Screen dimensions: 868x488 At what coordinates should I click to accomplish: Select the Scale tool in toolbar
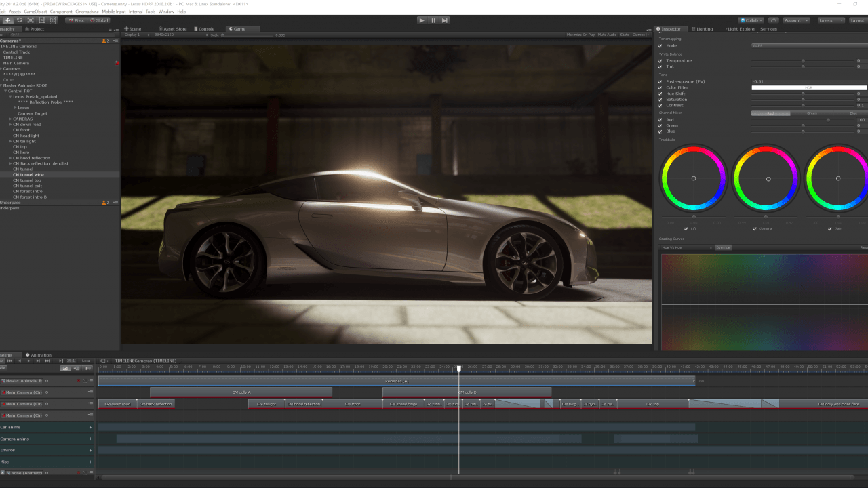pyautogui.click(x=31, y=20)
